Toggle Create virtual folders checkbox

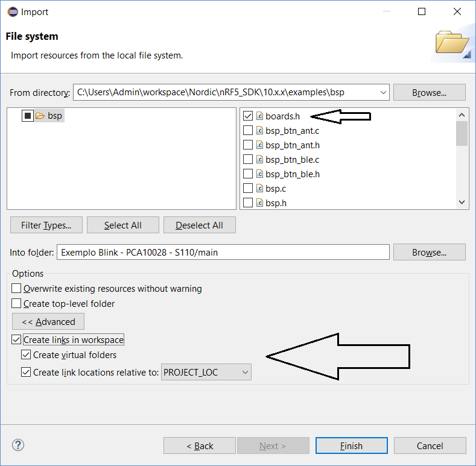[x=26, y=354]
